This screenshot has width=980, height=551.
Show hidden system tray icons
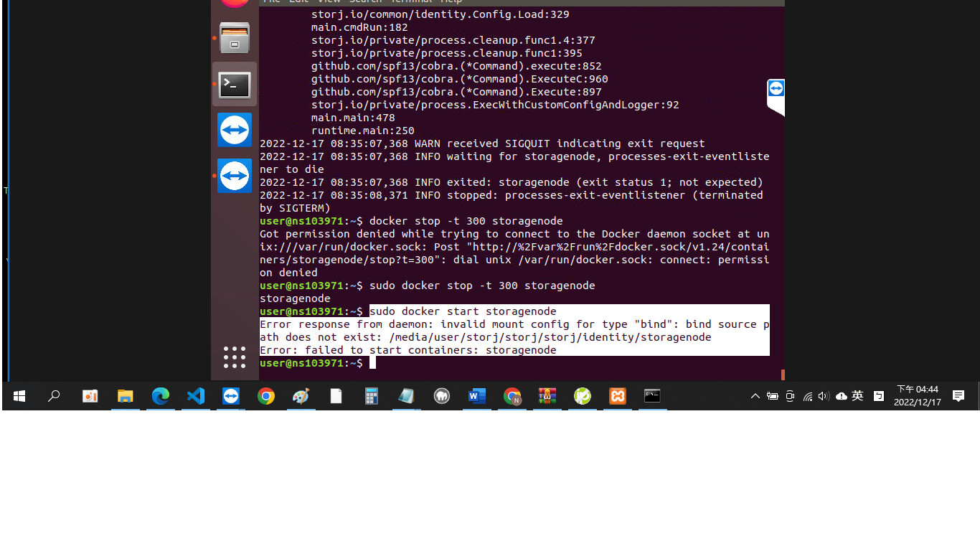pos(755,396)
